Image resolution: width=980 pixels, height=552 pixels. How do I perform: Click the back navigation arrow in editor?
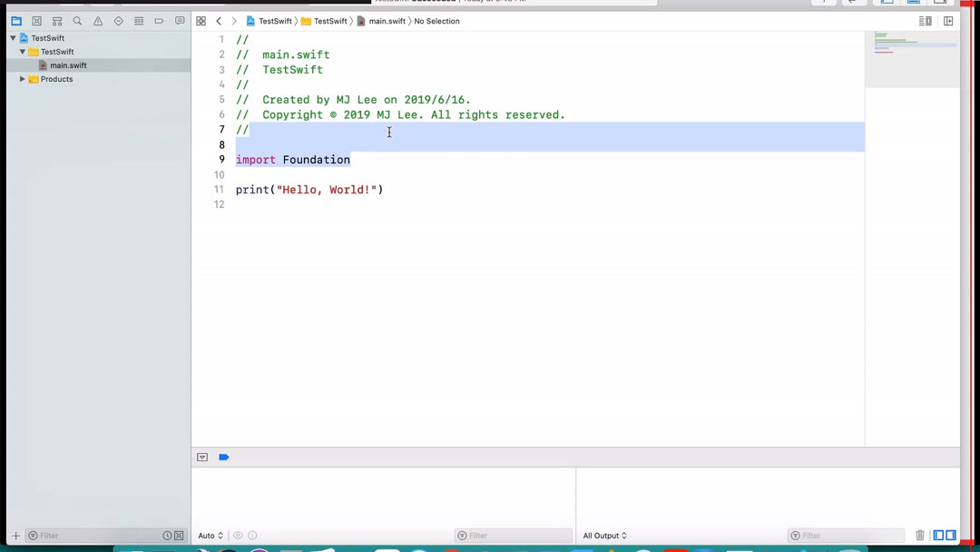(x=219, y=21)
